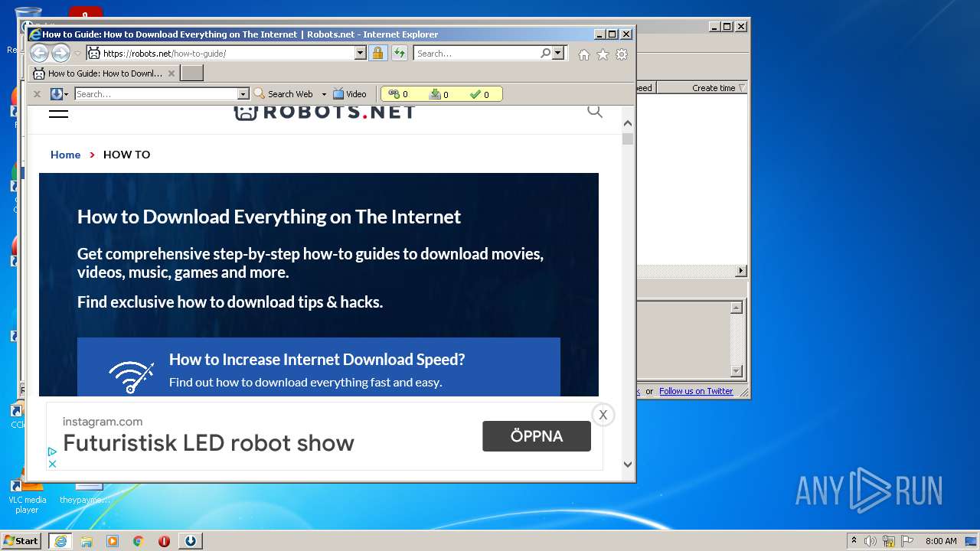
Task: Open Internet Explorer from the taskbar
Action: [60, 541]
